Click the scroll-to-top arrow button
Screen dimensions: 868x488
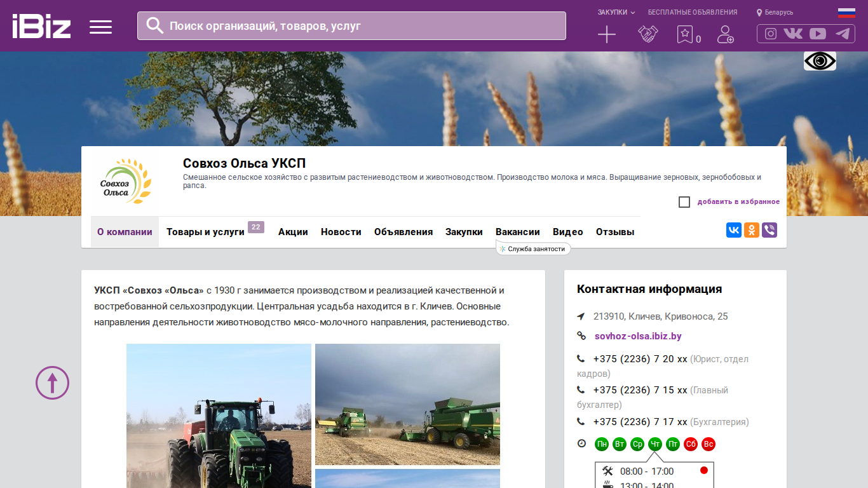tap(52, 383)
